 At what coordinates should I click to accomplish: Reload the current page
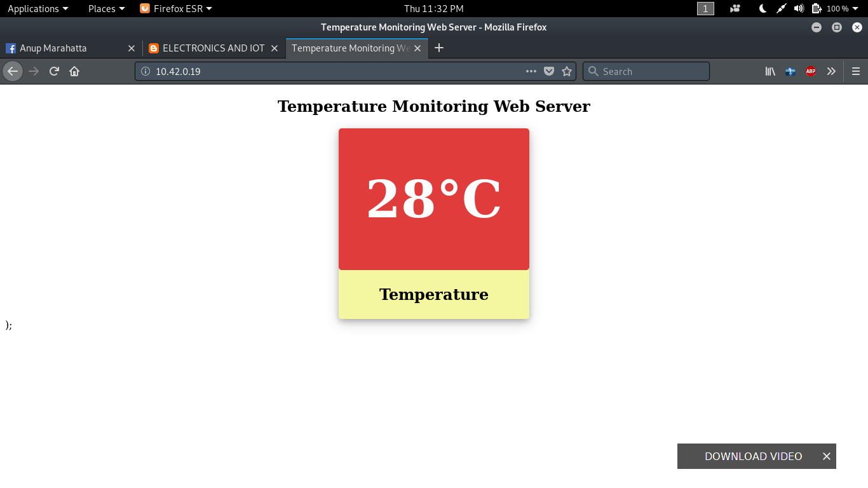coord(54,71)
